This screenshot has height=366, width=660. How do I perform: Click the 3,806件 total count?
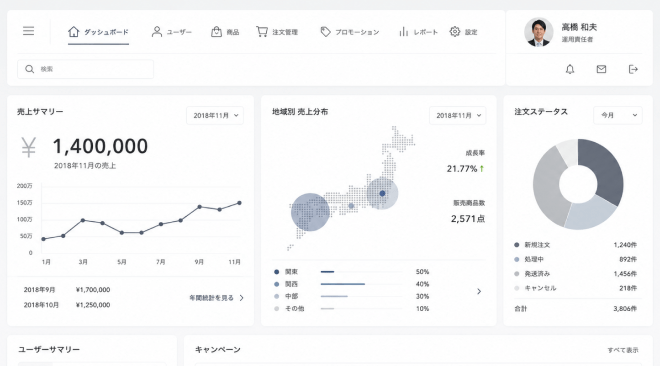click(x=625, y=308)
